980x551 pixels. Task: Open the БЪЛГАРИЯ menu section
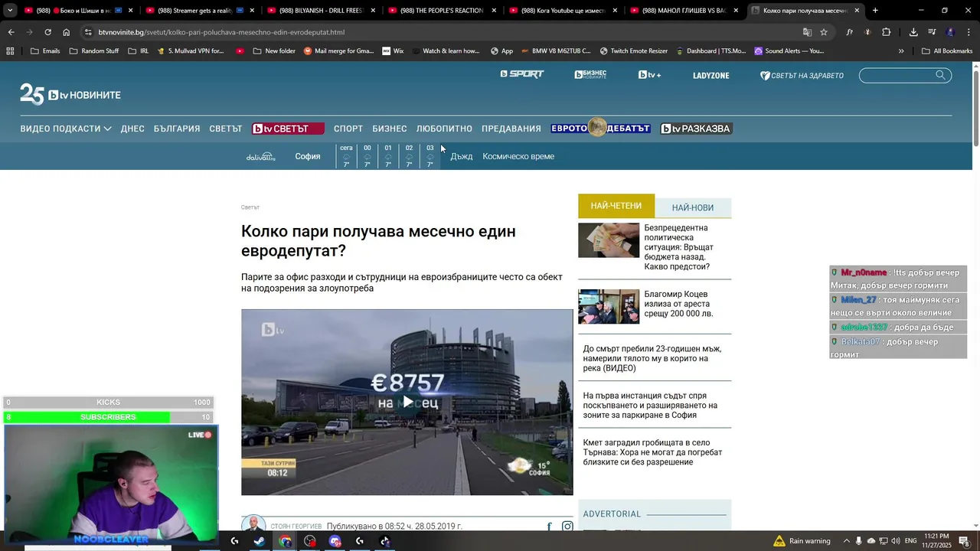pyautogui.click(x=177, y=129)
